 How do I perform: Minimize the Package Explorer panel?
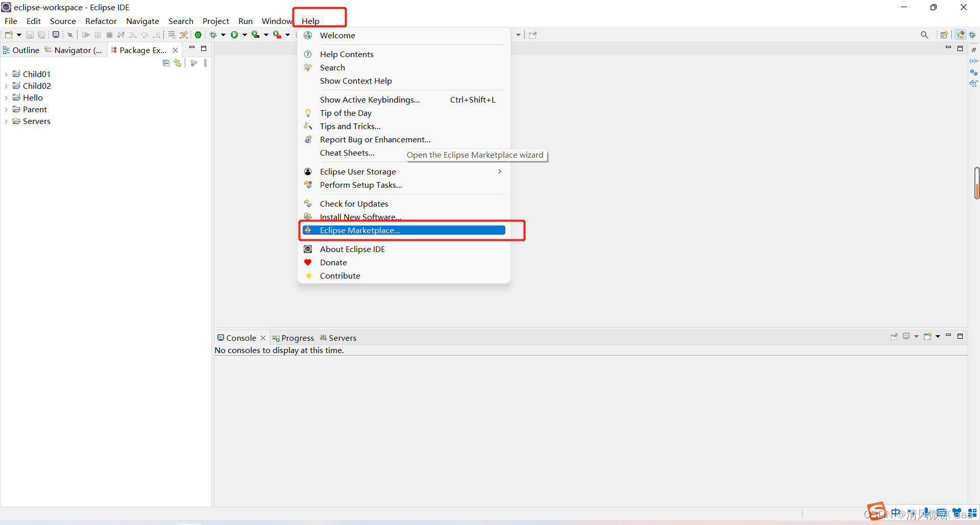[192, 48]
